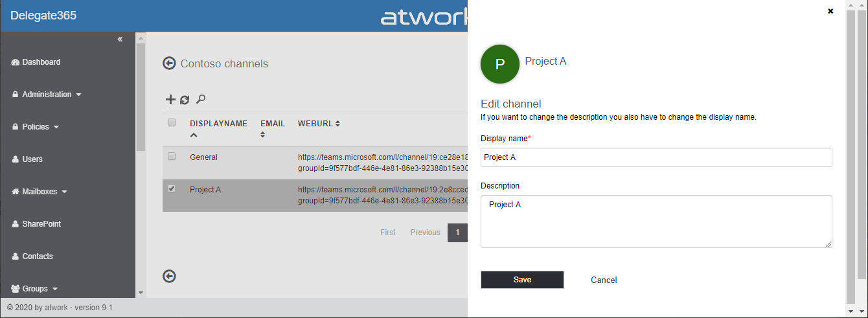Toggle the select-all header checkbox

(x=172, y=122)
